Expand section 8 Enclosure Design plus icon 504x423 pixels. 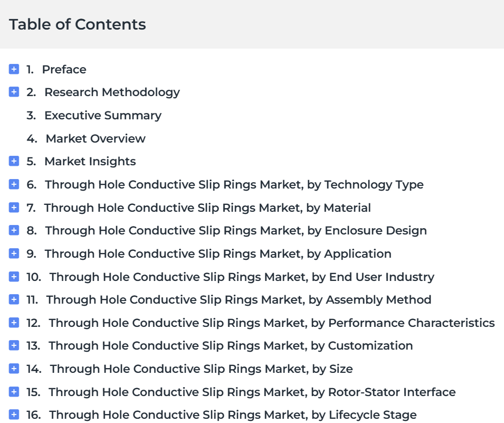point(14,230)
